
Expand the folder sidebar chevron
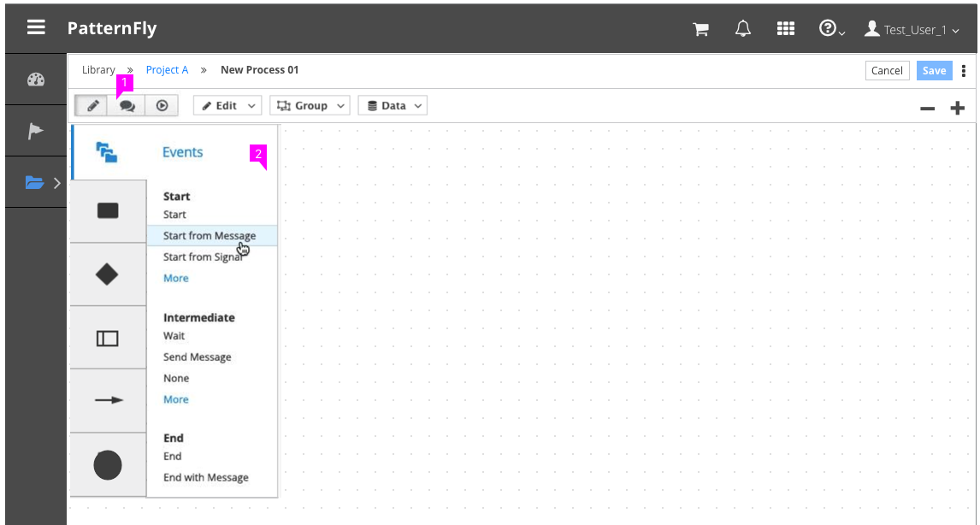[x=57, y=183]
